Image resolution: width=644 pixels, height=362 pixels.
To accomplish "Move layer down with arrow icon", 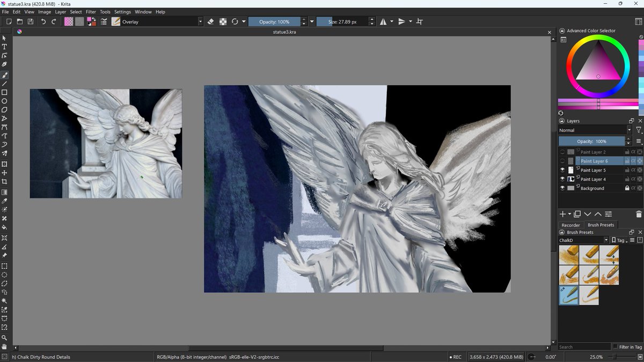I will tap(588, 214).
